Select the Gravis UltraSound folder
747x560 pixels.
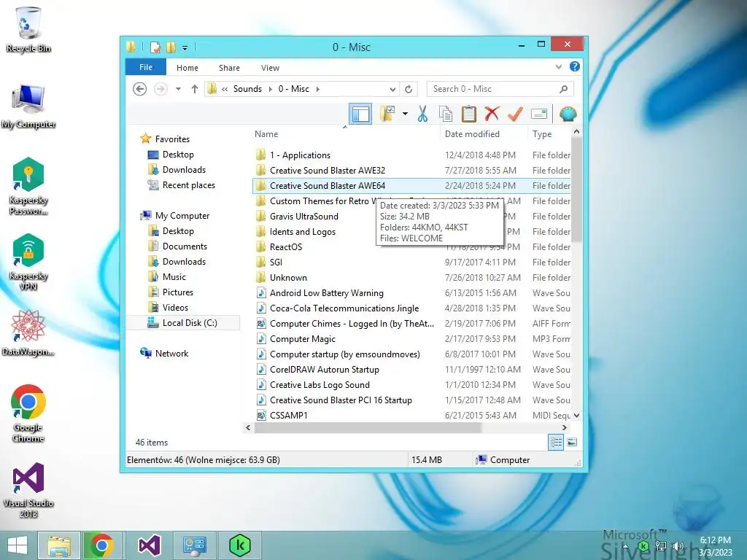[x=304, y=216]
